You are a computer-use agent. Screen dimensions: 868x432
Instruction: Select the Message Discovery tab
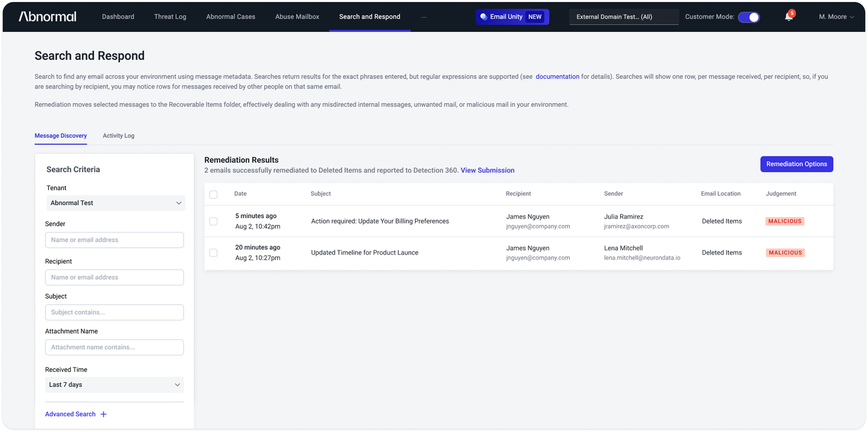pyautogui.click(x=61, y=136)
